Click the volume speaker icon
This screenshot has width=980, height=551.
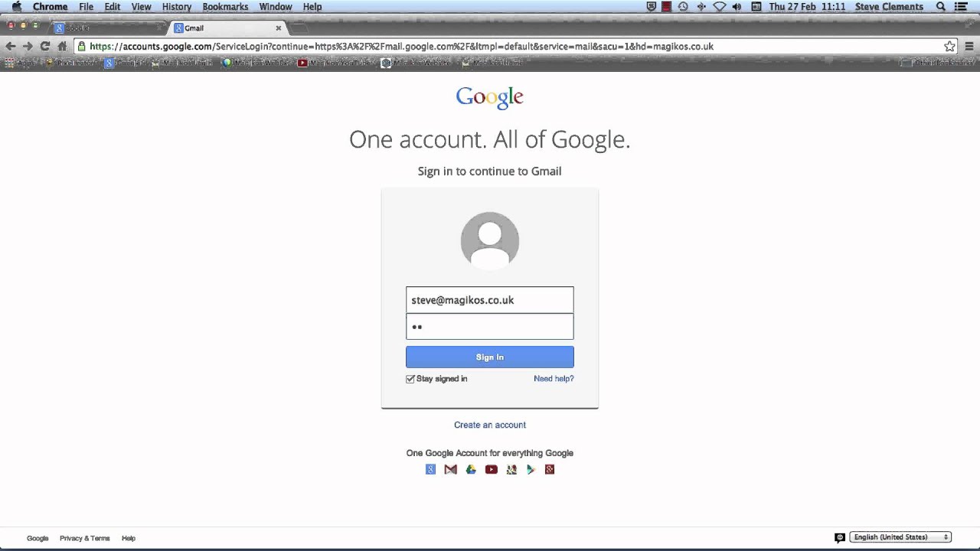click(737, 7)
